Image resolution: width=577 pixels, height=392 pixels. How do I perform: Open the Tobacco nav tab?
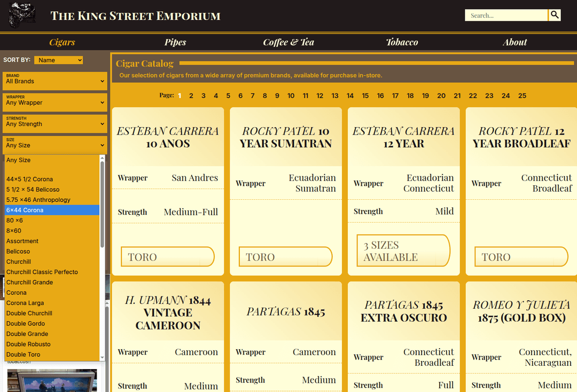pos(402,42)
